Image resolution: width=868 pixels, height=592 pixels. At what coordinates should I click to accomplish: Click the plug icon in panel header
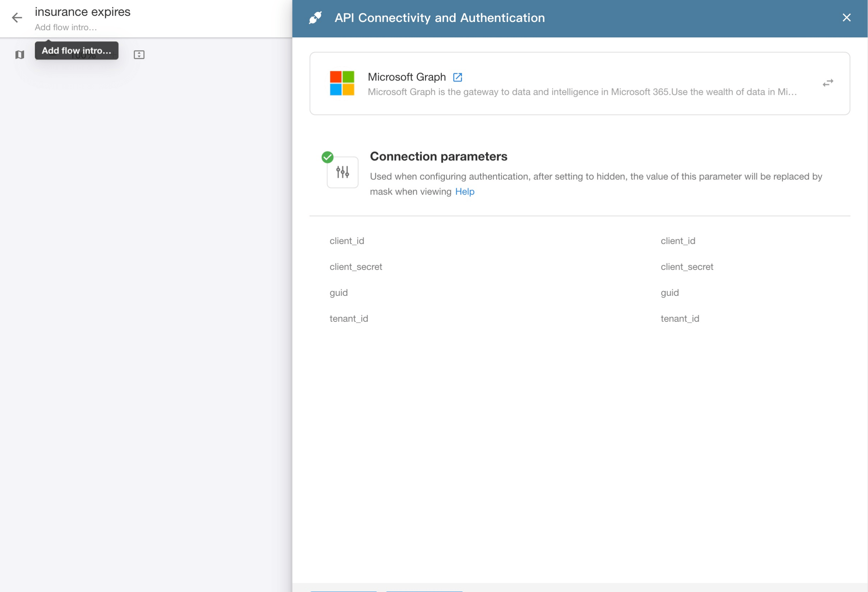click(315, 18)
